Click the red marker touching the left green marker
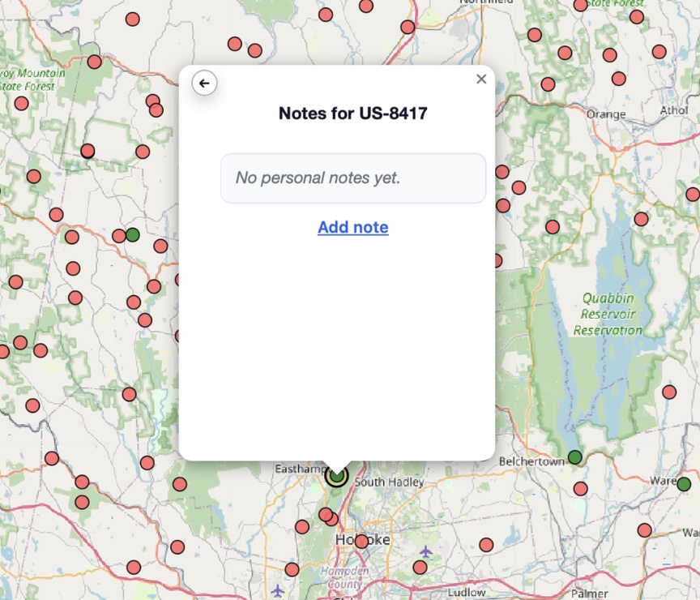Viewport: 700px width, 600px height. click(119, 236)
